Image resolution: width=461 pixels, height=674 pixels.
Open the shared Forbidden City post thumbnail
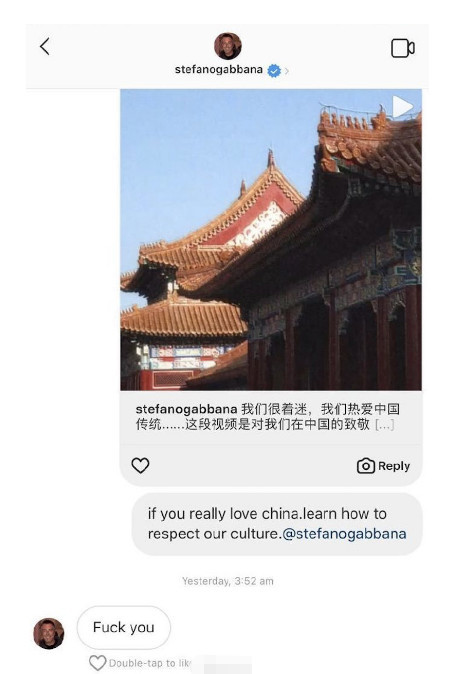[x=271, y=240]
